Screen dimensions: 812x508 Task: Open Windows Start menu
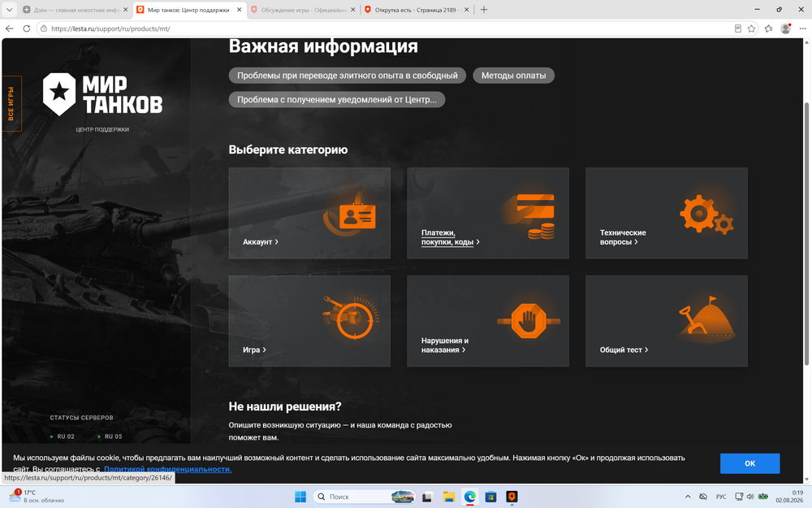(x=300, y=497)
